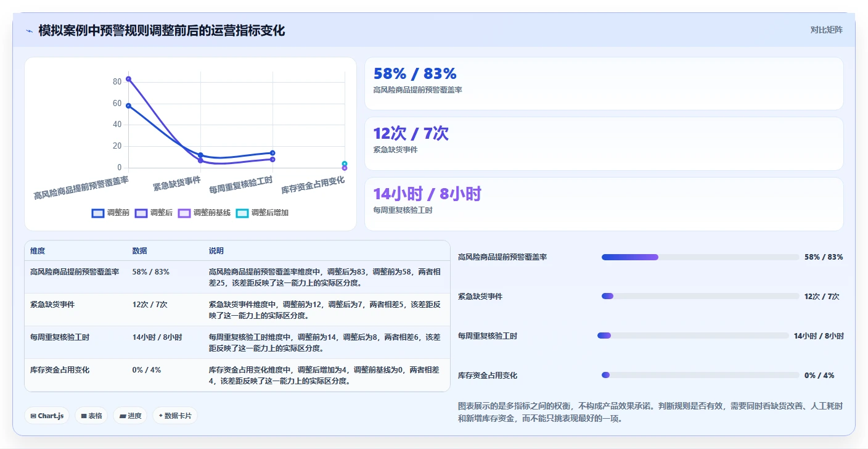Click the 数据卡片 chip
Screen dimensions: 868x449
click(x=175, y=416)
